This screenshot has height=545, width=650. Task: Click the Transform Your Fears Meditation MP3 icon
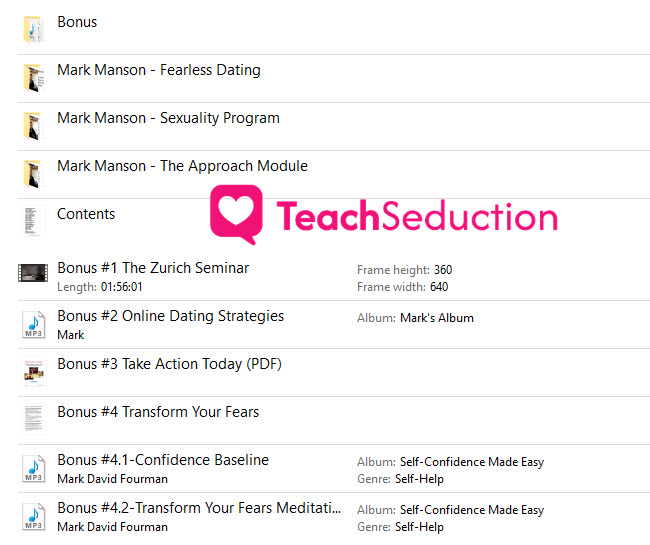(x=34, y=516)
